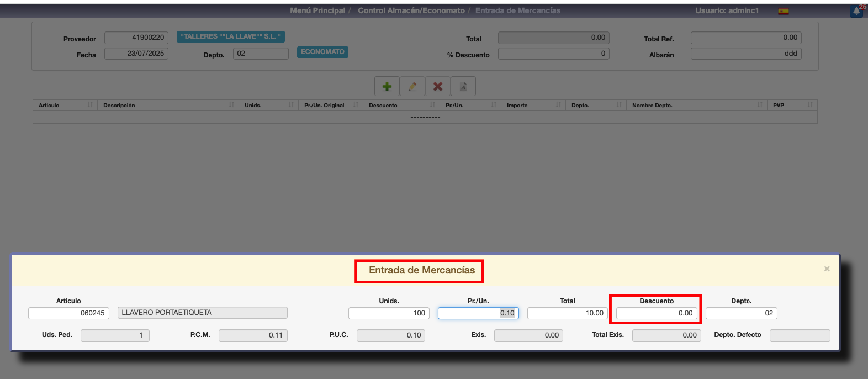
Task: Click the Exis. field
Action: [x=528, y=335]
